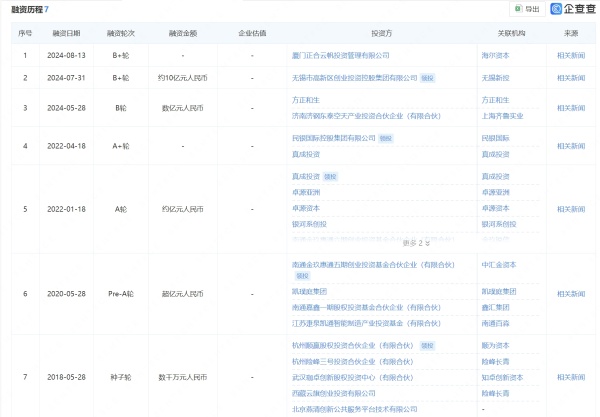Screen dimensions: 600x417
Task: Select the amount cell 数亿元人民币
Action: [183, 108]
